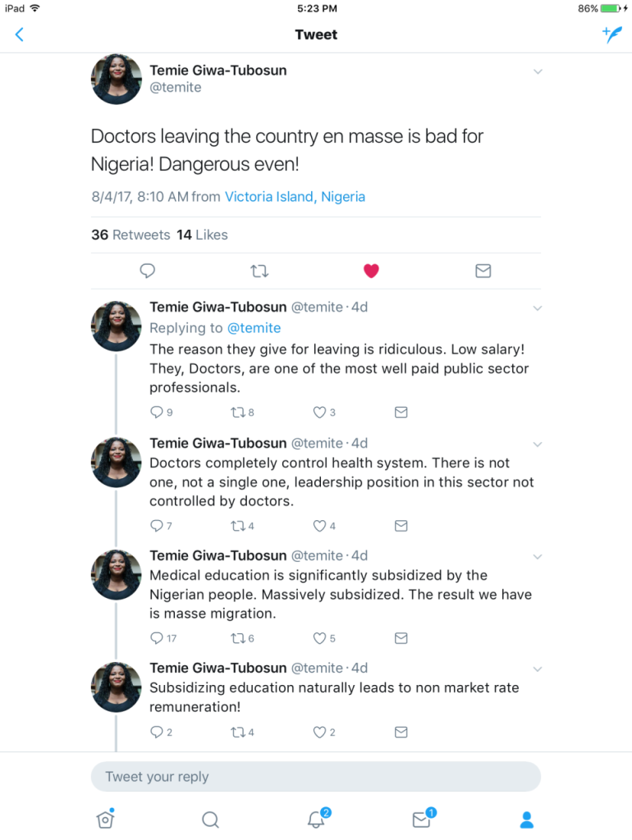This screenshot has height=840, width=632.
Task: Expand chevron menu on low salary reply
Action: 537,308
